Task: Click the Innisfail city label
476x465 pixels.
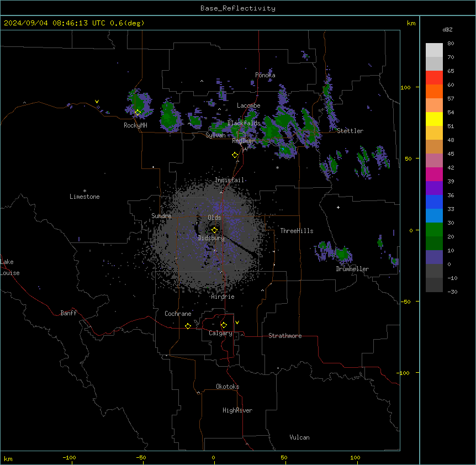Action: (x=229, y=180)
